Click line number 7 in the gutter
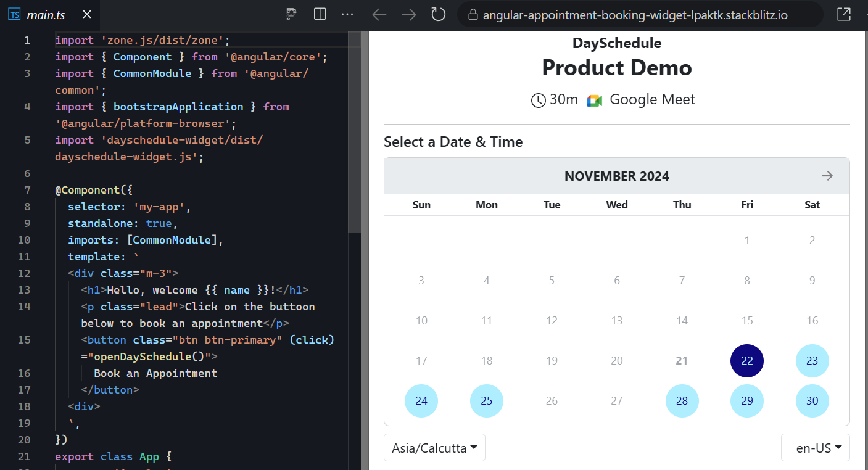Screen dimensions: 868x470 point(27,190)
